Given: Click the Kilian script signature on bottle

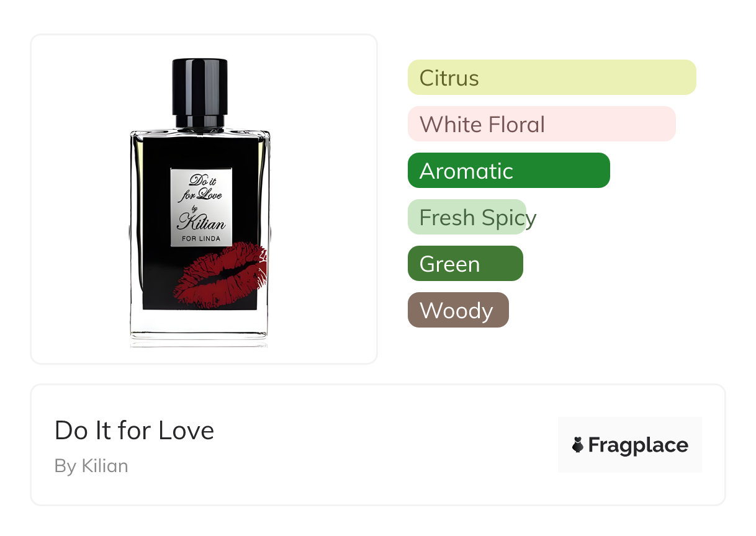Looking at the screenshot, I should click(202, 221).
